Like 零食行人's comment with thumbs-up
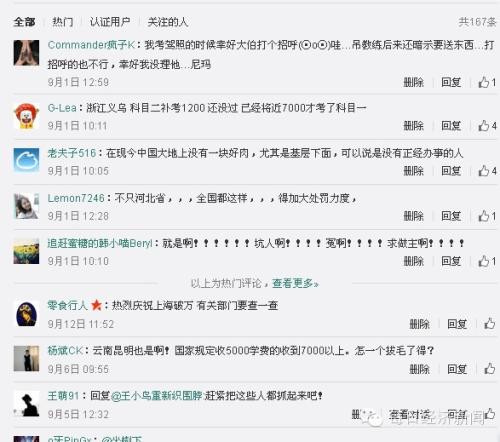 coord(489,324)
